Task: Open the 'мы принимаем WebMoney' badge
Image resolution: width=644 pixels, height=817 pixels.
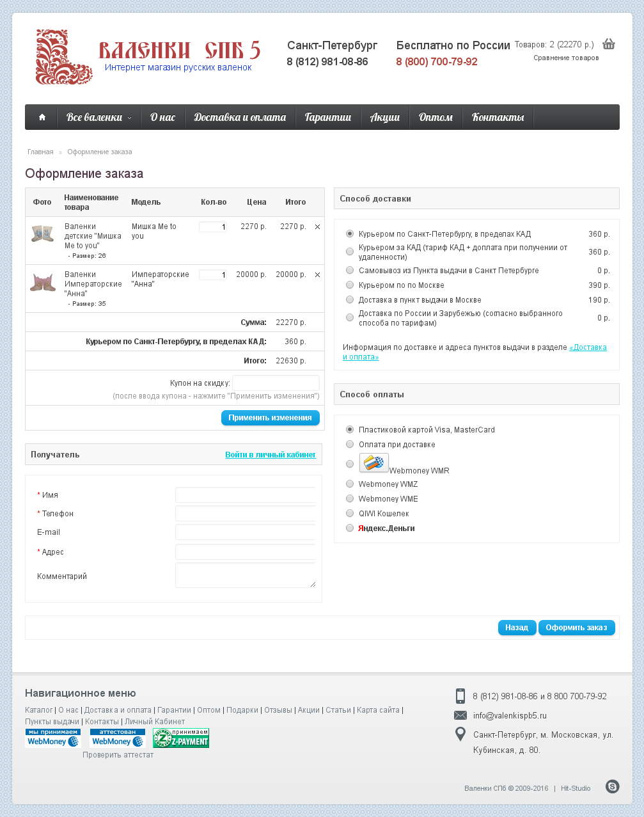Action: click(x=53, y=738)
